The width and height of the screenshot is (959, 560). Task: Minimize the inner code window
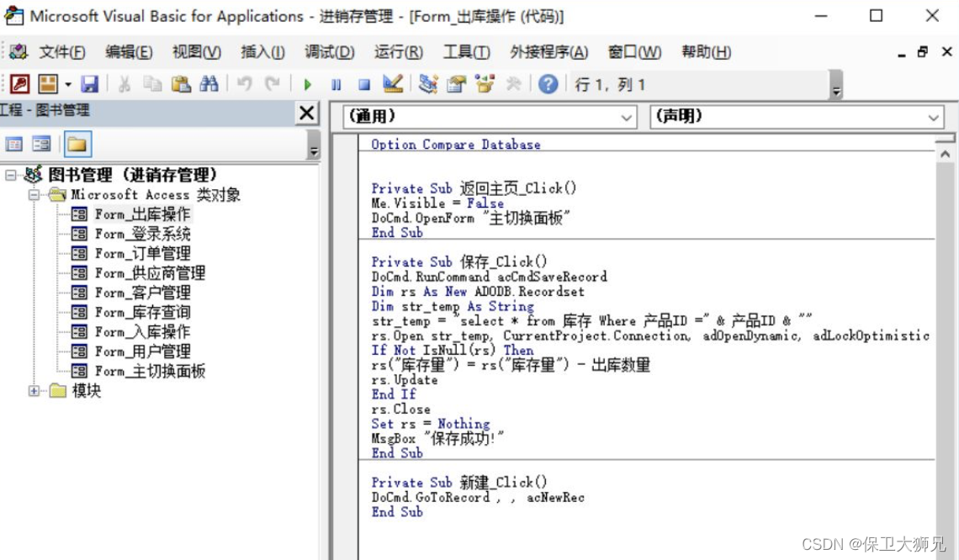tap(902, 54)
